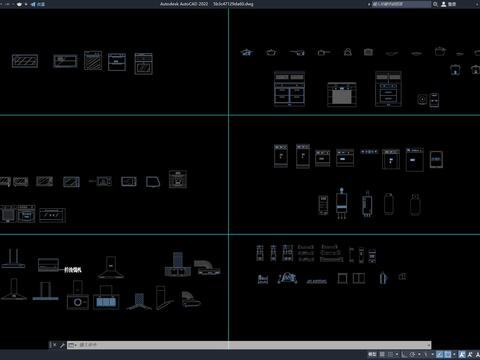Toggle Show annotation objects icon
The image size is (480, 360).
click(462, 354)
